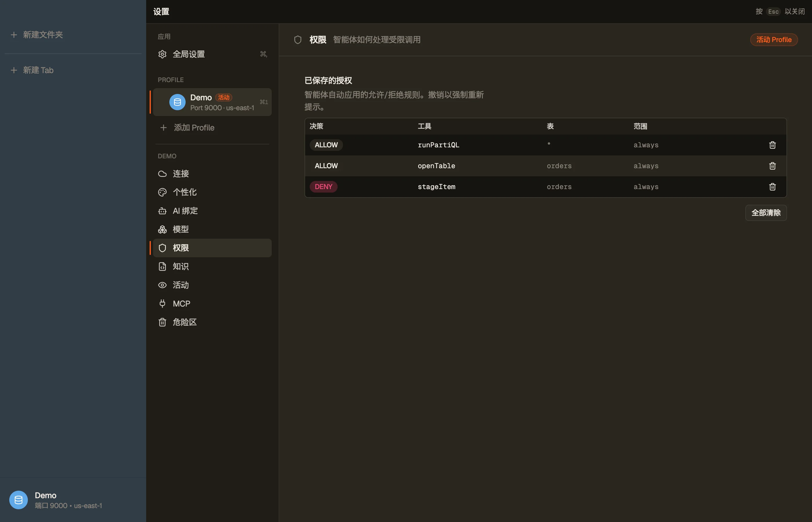Screen dimensions: 812x522
Task: Open the 连接 settings section
Action: click(x=212, y=173)
